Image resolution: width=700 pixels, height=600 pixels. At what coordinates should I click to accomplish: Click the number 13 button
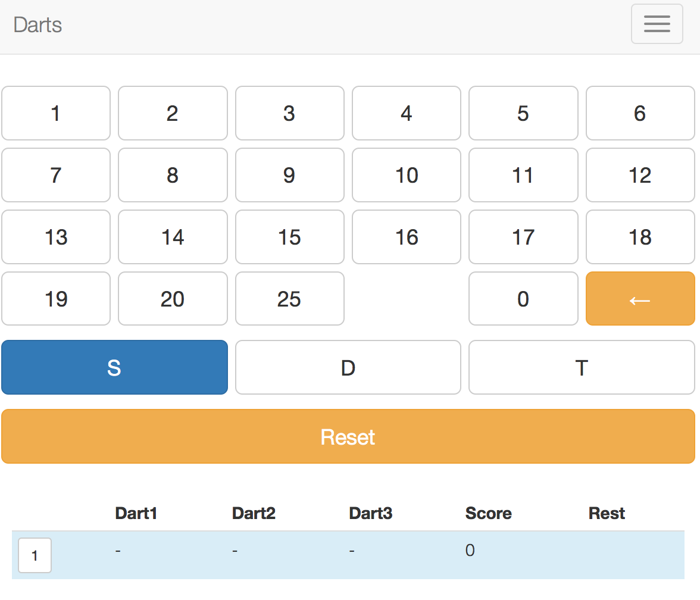click(55, 237)
